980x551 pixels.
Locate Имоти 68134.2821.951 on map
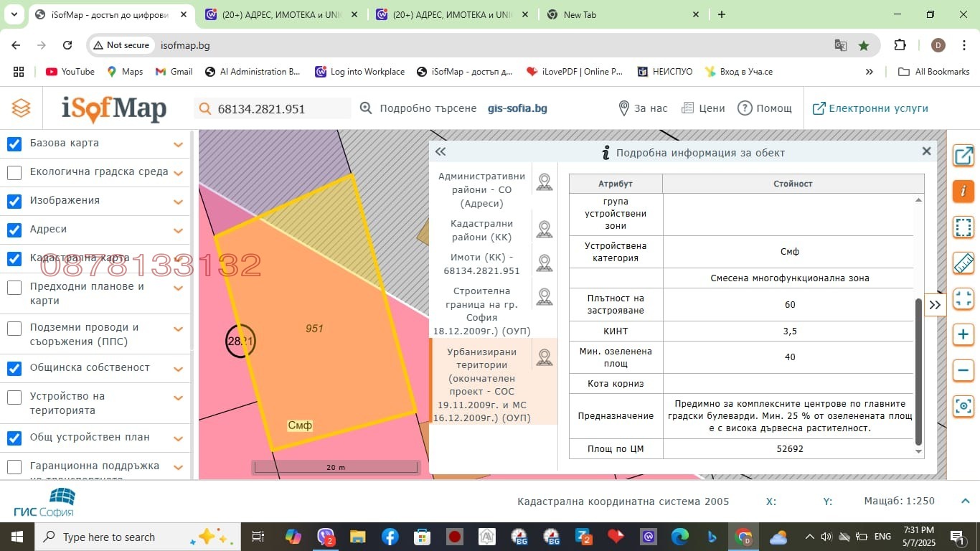point(545,263)
